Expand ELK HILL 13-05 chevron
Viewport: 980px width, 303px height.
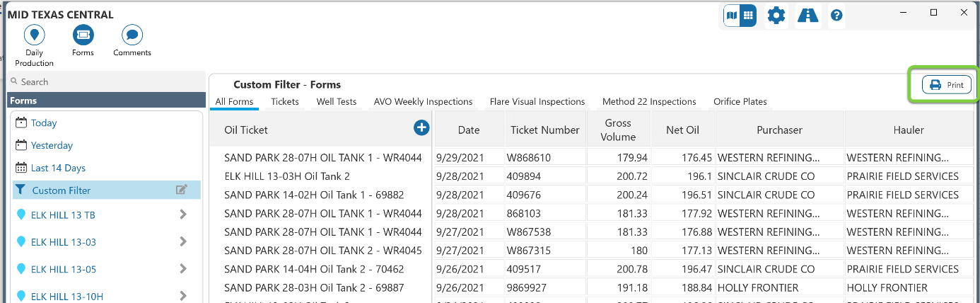pyautogui.click(x=183, y=269)
